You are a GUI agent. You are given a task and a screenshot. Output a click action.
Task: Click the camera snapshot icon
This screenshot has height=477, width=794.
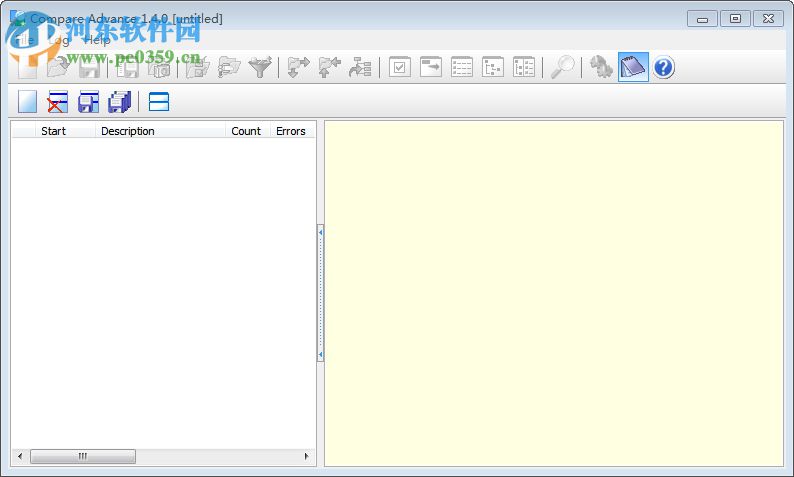click(x=158, y=67)
